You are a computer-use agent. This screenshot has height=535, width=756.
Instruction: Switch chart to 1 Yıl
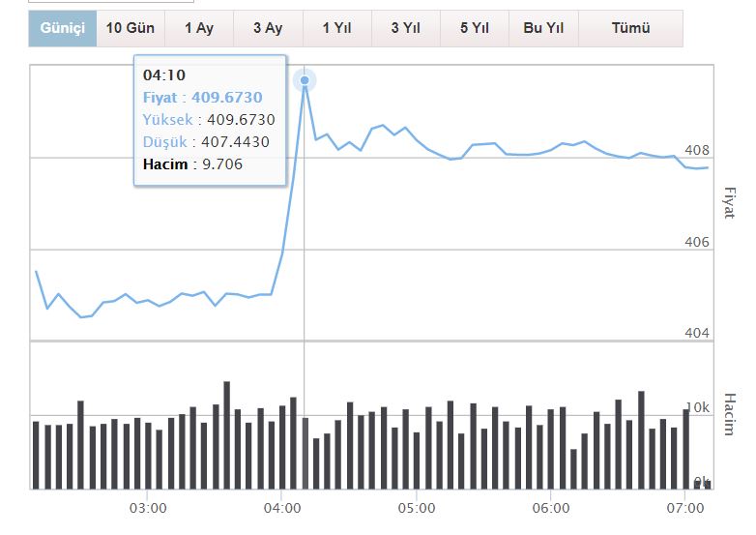pyautogui.click(x=336, y=28)
